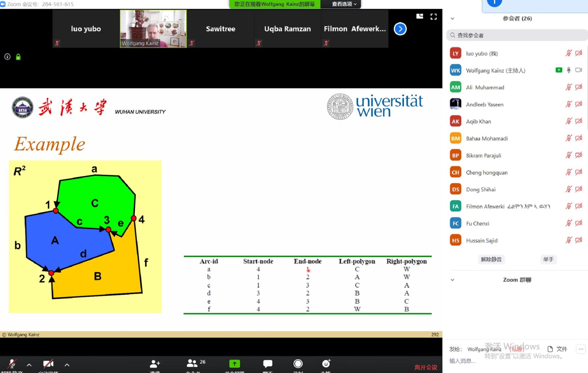Open the invite participants icon
Viewport: 588px width, 373px height.
(x=155, y=364)
